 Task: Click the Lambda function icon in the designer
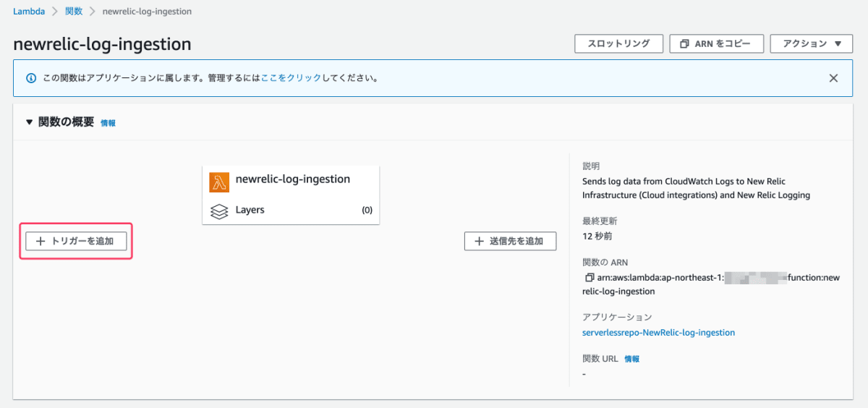pos(219,182)
